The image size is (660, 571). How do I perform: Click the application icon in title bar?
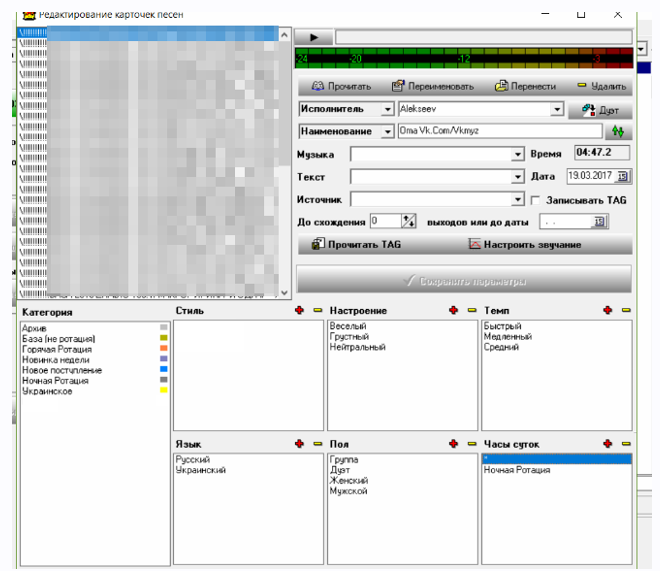[29, 16]
